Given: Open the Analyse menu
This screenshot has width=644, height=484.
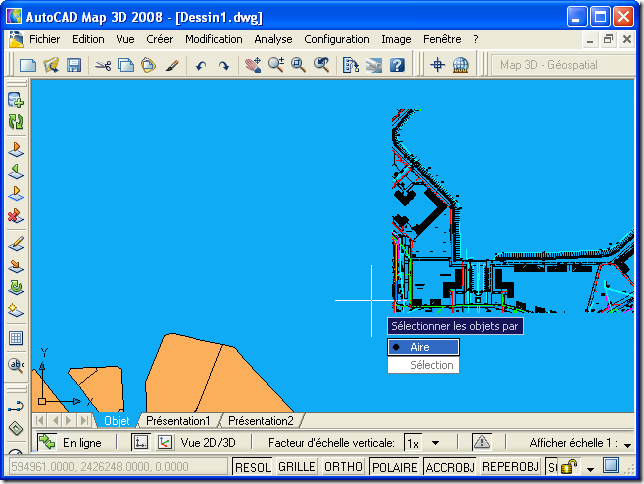Looking at the screenshot, I should pos(273,39).
